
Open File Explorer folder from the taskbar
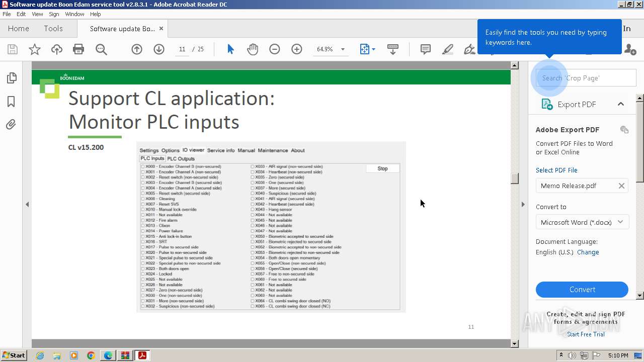click(x=57, y=355)
